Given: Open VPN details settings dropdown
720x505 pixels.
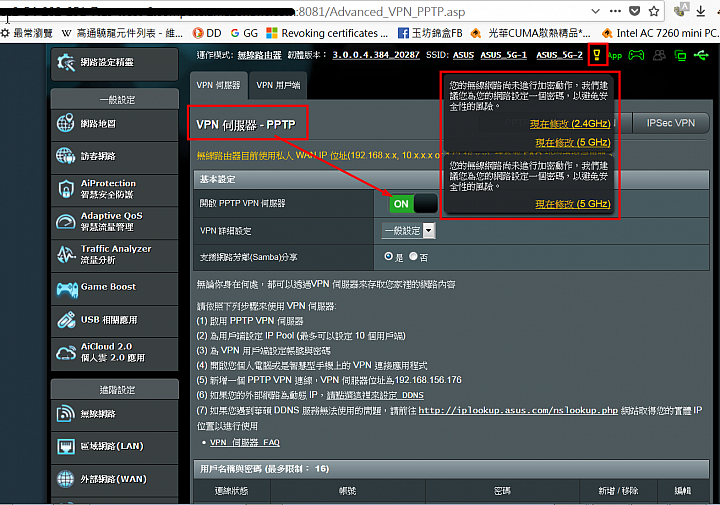Looking at the screenshot, I should pos(408,230).
